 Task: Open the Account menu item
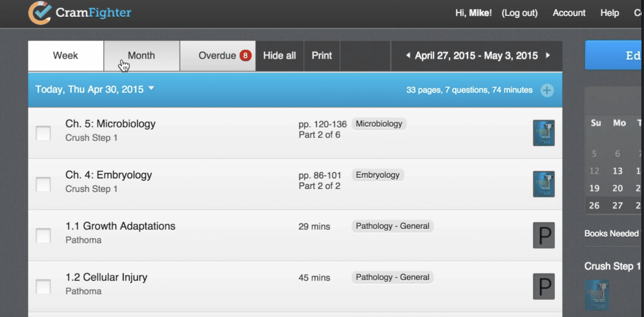coord(569,13)
